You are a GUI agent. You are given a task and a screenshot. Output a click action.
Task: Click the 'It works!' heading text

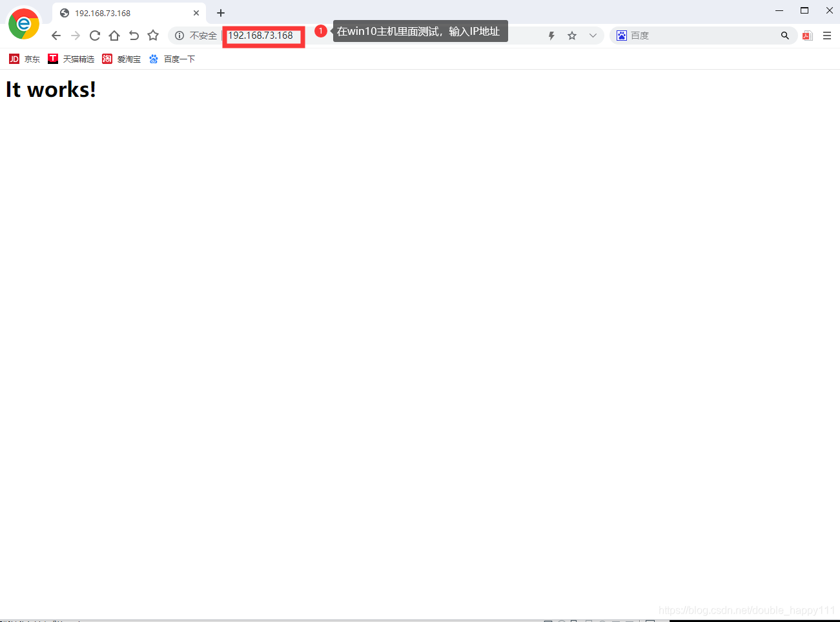(x=51, y=89)
